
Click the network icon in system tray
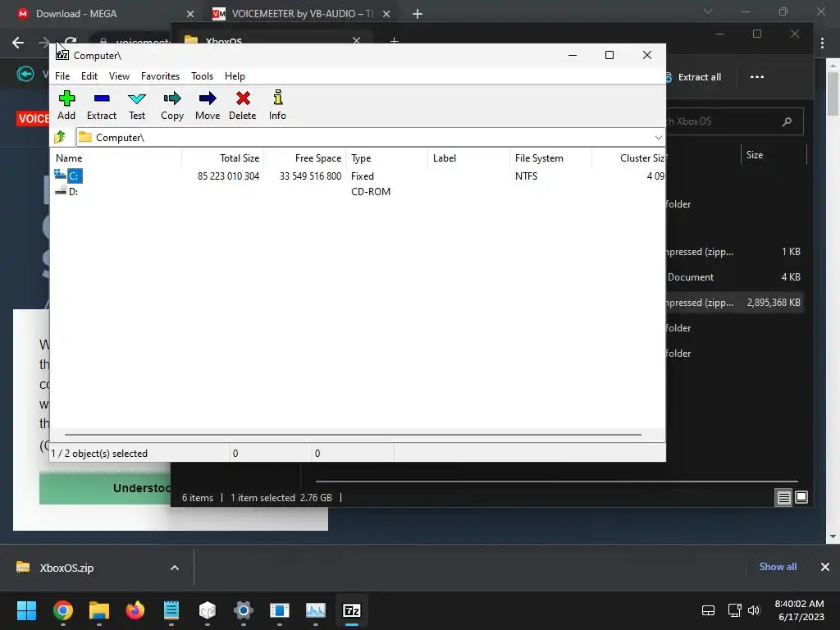point(734,610)
